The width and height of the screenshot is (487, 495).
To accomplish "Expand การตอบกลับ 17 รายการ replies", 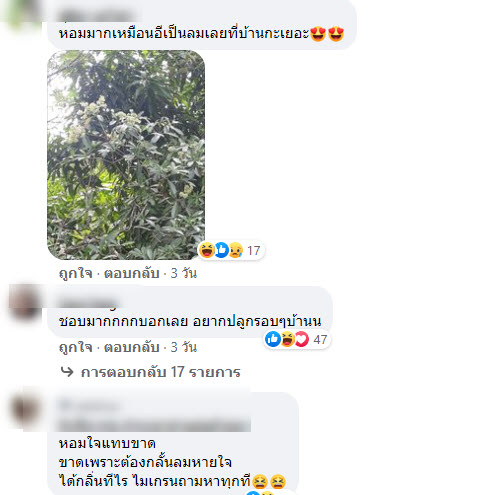I will point(160,372).
